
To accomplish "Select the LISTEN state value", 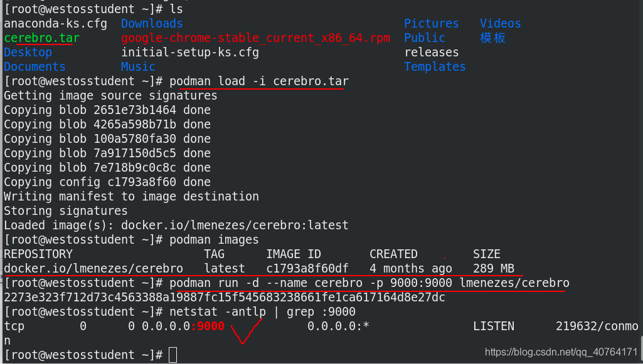I will click(x=493, y=326).
